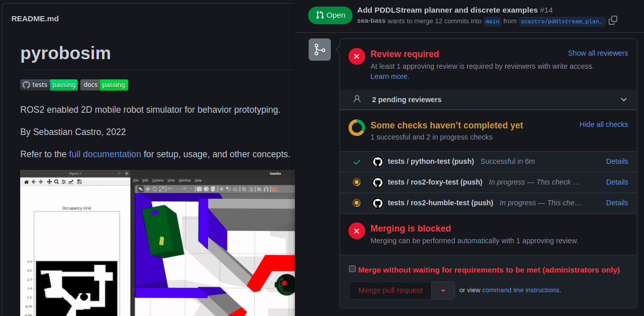Click the pull request number #14
Viewport: 644px width, 316px height.
click(x=547, y=10)
